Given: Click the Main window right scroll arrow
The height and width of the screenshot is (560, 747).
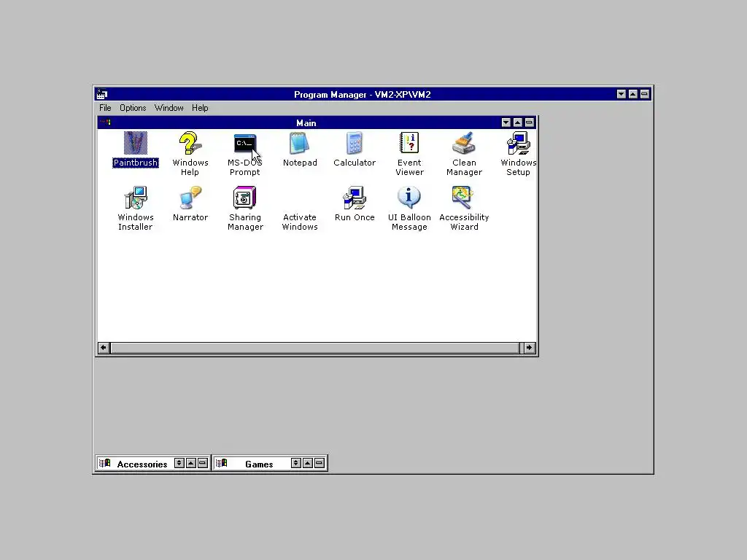Looking at the screenshot, I should click(x=530, y=348).
